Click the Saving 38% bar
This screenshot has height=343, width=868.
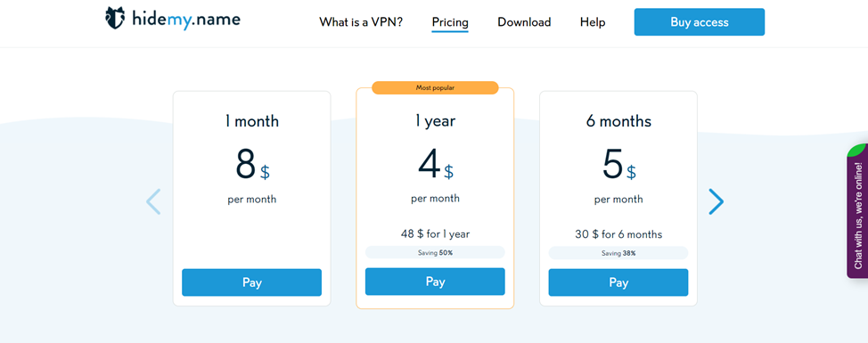618,253
